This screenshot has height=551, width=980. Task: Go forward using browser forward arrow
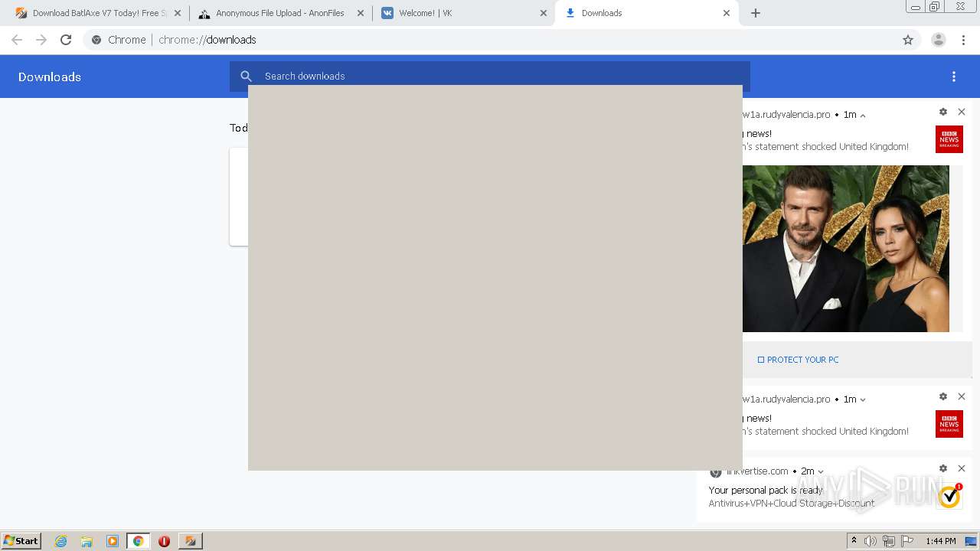coord(41,40)
